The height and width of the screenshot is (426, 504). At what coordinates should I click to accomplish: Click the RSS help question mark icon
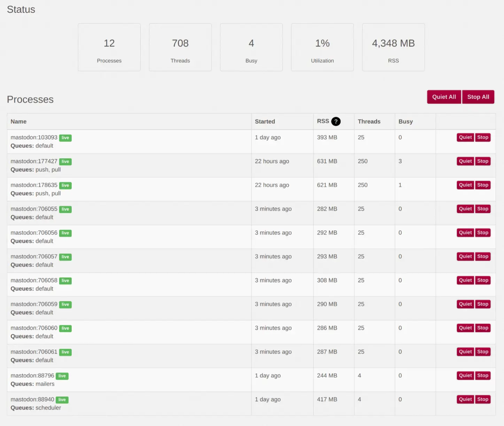point(336,121)
